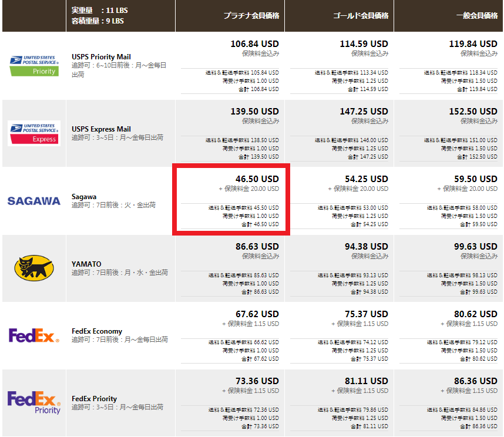Select the 46.50 USD Sagawa platinum price
Viewport: 504px width, 437px height.
[257, 179]
